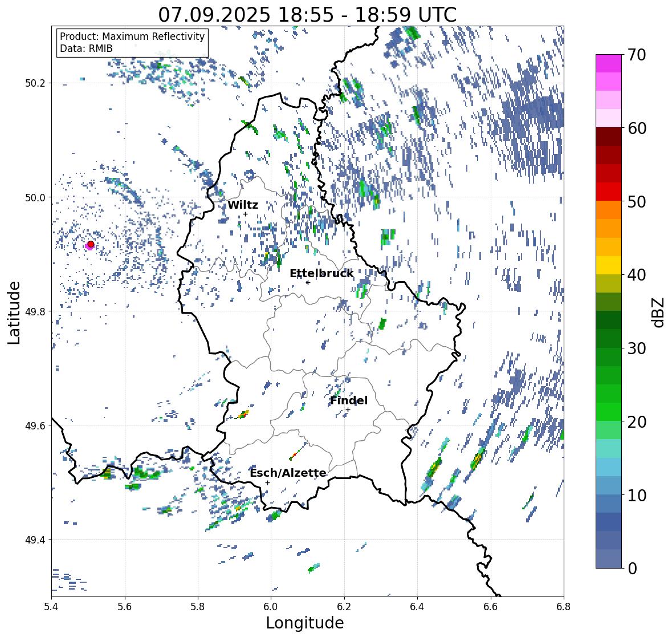Click the 20 label on the dBZ colorbar

coord(637,421)
